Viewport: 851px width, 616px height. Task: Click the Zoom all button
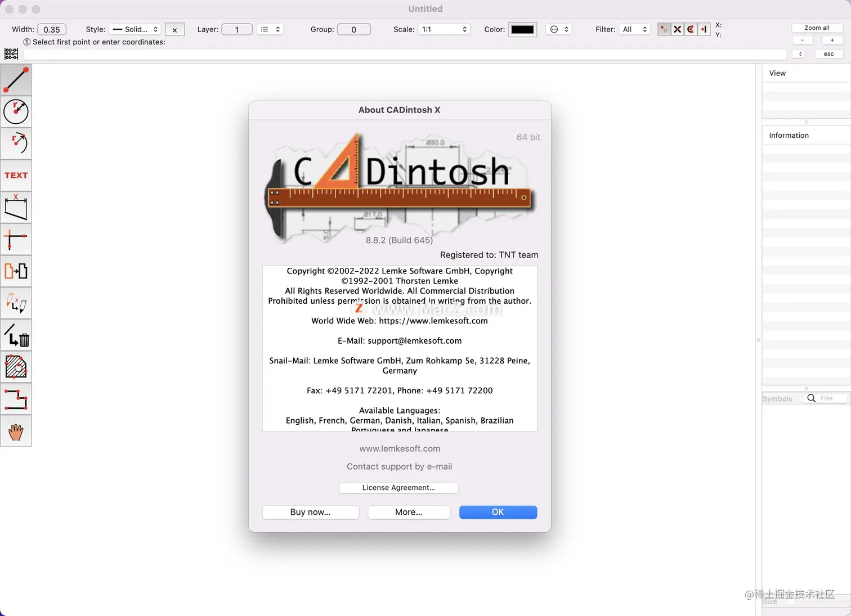pyautogui.click(x=817, y=28)
